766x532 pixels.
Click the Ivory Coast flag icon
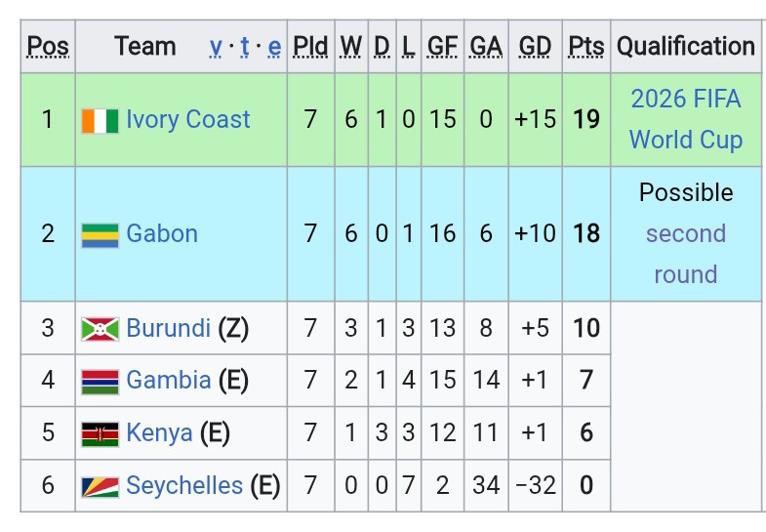[101, 121]
